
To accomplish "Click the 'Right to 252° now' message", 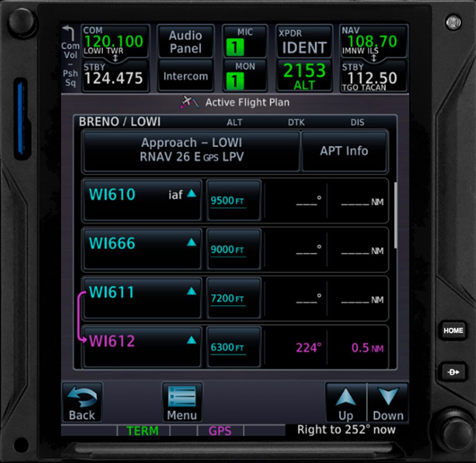I will 346,429.
